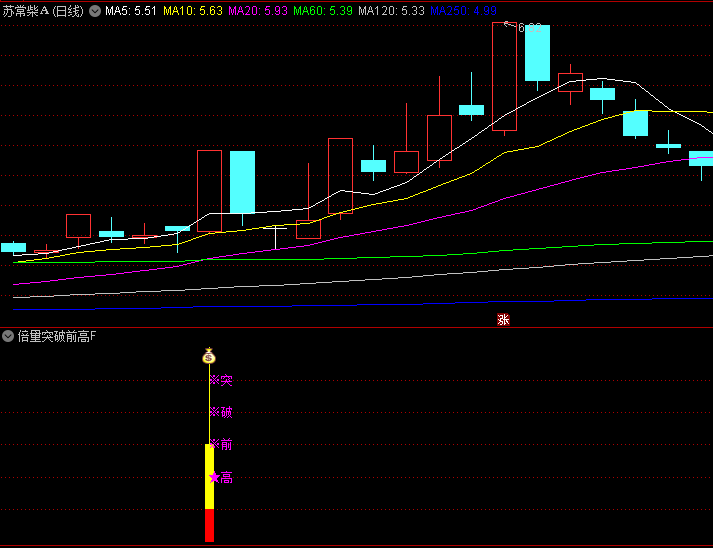
Task: Click the pink star beside 高
Action: coord(214,478)
